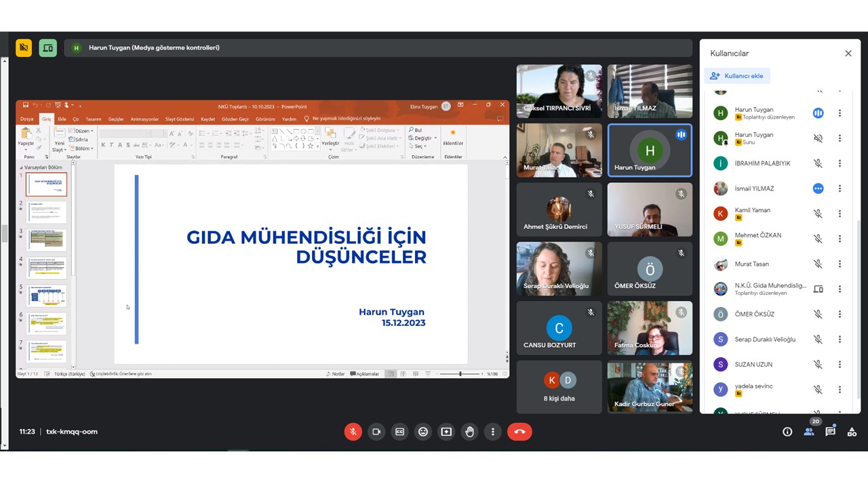
Task: Select slide 3 thumbnail
Action: [46, 240]
